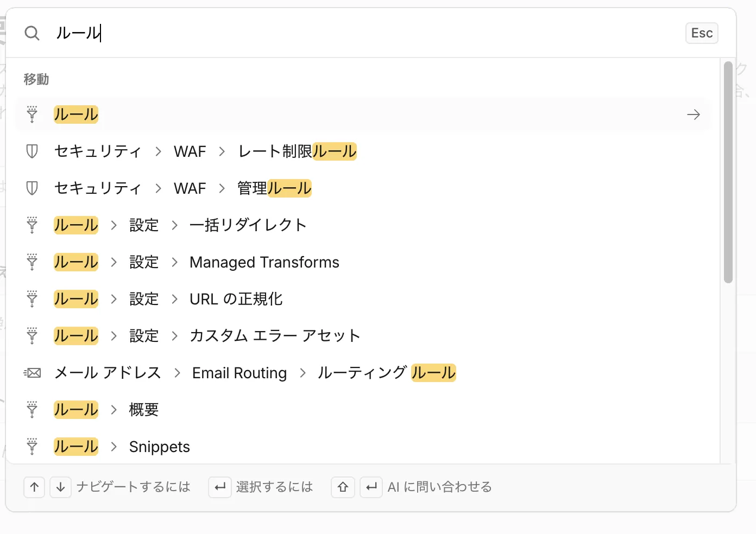Click the chevron after Email Routing
The height and width of the screenshot is (534, 756).
coord(303,373)
